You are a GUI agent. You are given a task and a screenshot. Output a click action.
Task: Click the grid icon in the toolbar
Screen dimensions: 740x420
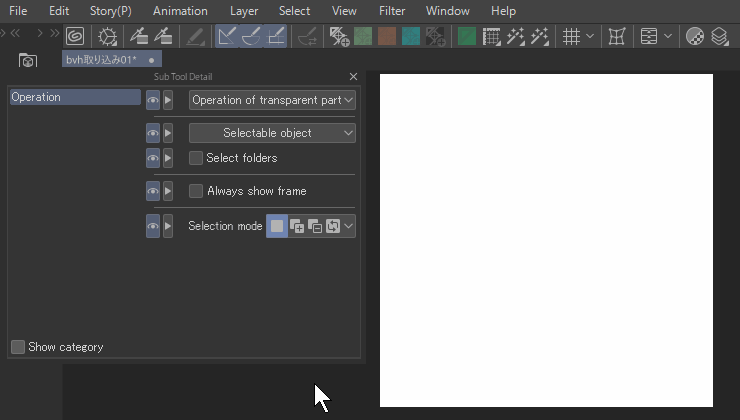point(572,37)
